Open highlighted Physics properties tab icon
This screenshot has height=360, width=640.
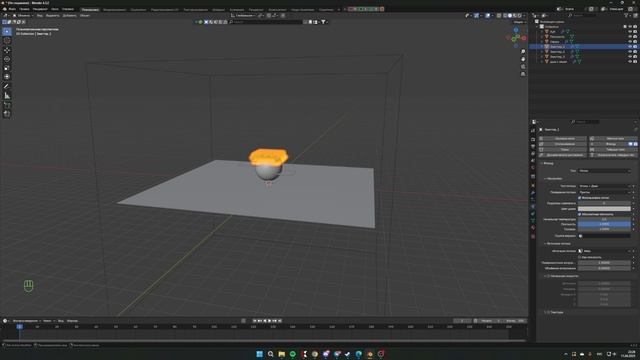pyautogui.click(x=533, y=207)
